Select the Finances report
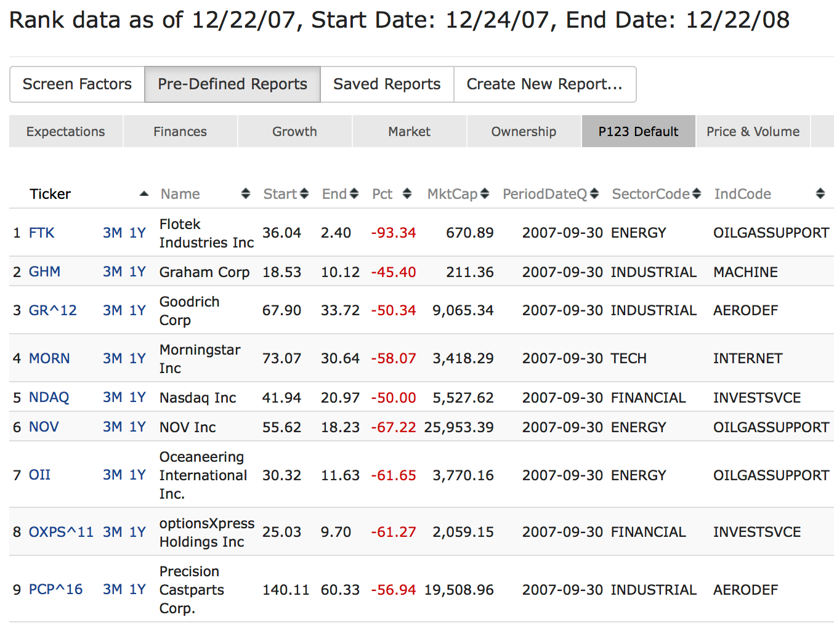834x644 pixels. pos(180,131)
